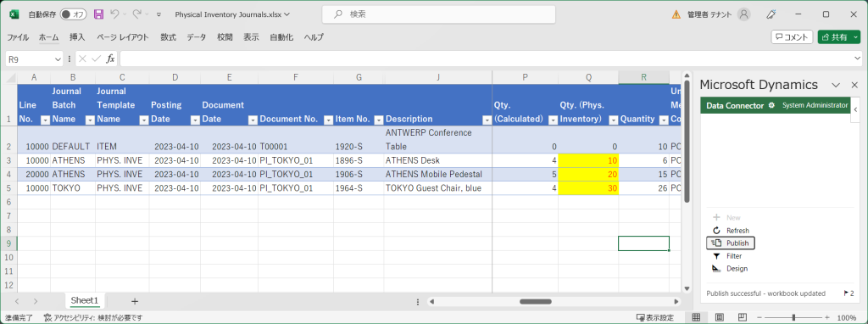Click the Undo arrow icon
Image resolution: width=868 pixels, height=324 pixels.
pyautogui.click(x=114, y=14)
